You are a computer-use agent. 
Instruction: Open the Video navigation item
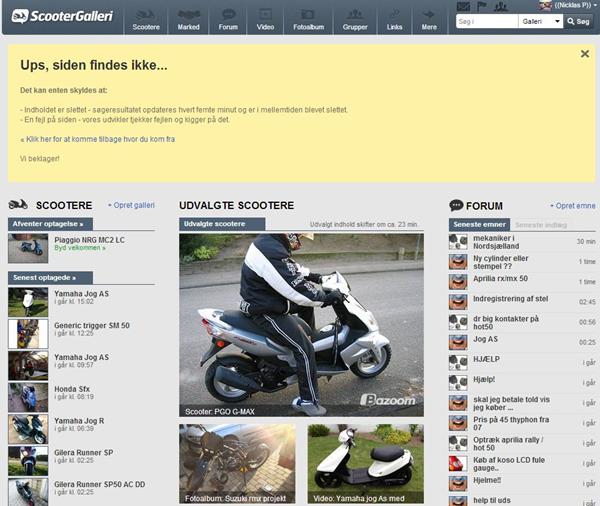(x=265, y=20)
